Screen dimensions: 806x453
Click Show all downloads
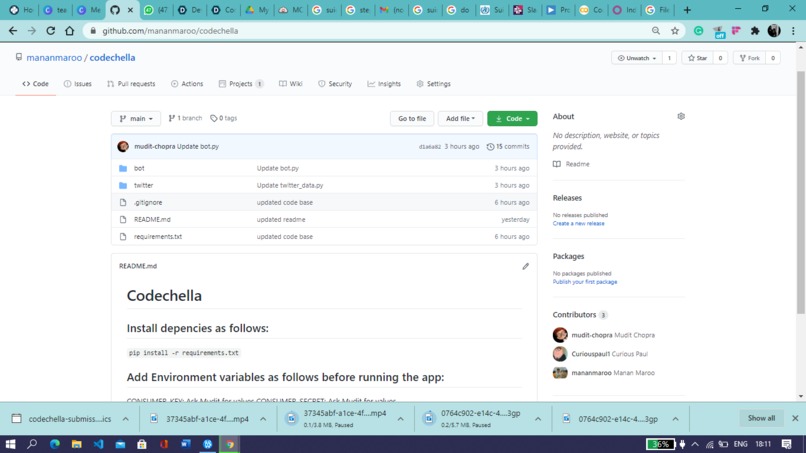[x=761, y=418]
